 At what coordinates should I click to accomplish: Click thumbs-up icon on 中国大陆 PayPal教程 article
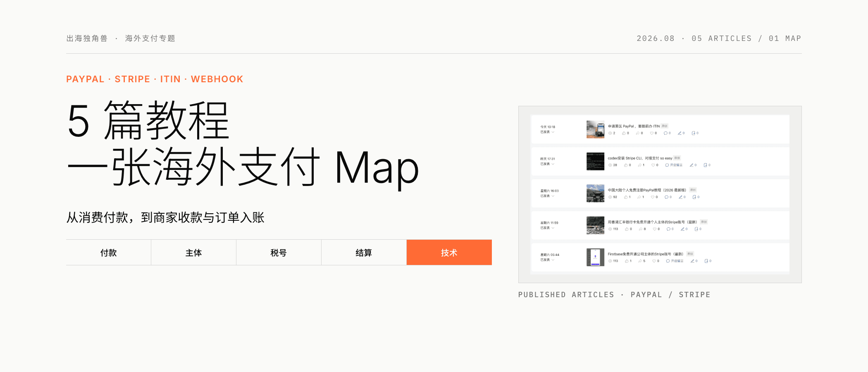point(626,197)
